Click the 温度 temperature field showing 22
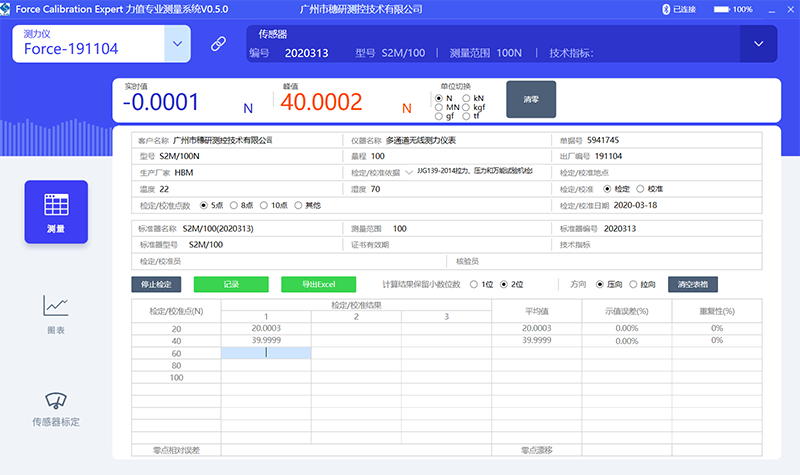 click(237, 189)
